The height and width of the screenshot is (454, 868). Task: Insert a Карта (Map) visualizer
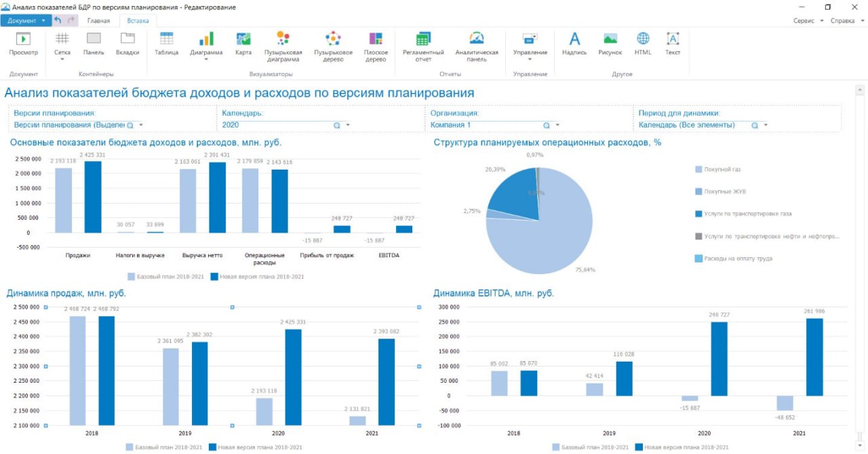(243, 39)
